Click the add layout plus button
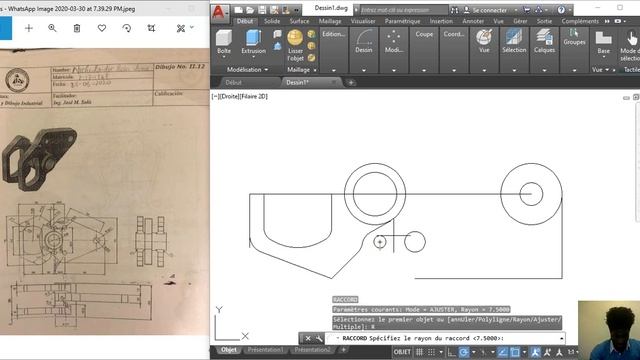The height and width of the screenshot is (360, 640). pyautogui.click(x=343, y=350)
